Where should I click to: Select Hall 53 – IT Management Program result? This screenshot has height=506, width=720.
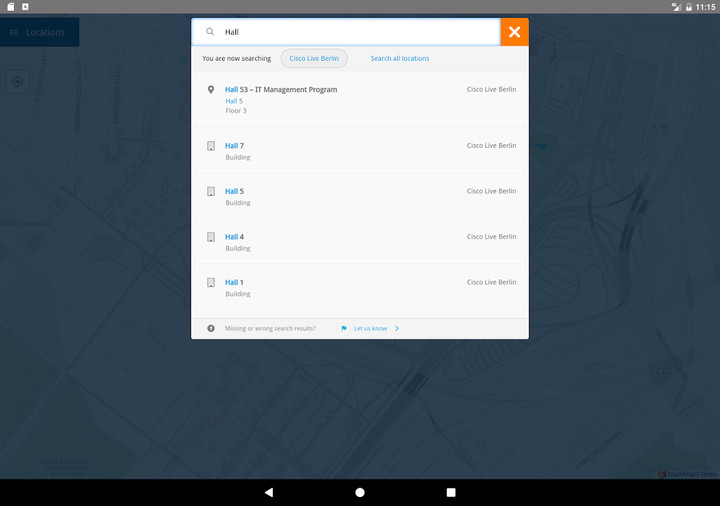pyautogui.click(x=281, y=90)
